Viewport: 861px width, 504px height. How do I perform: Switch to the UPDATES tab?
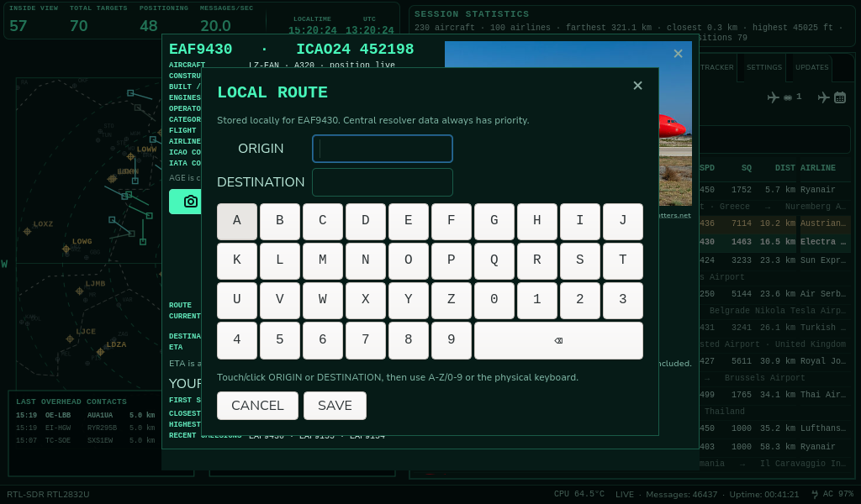[x=811, y=67]
